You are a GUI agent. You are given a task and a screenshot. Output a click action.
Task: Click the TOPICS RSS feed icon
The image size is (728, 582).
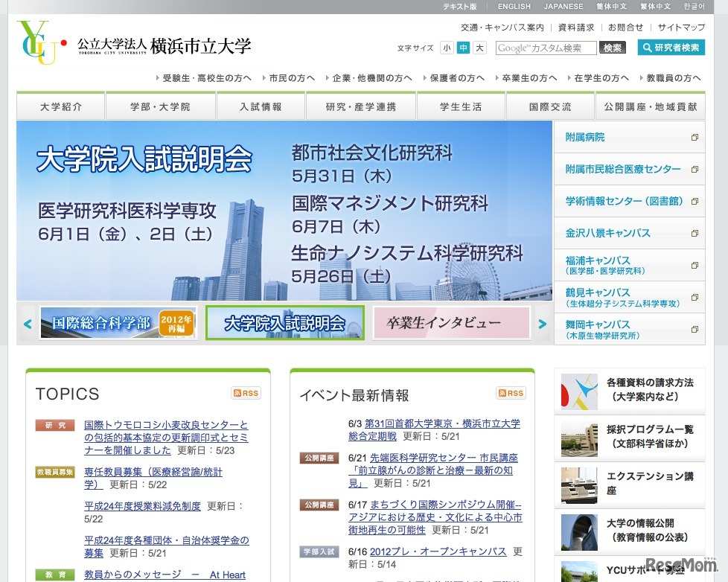point(246,393)
